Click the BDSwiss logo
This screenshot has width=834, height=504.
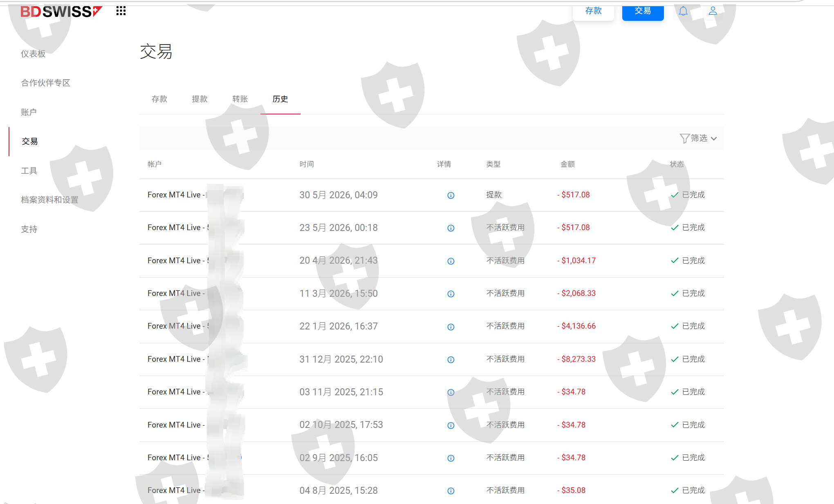61,11
